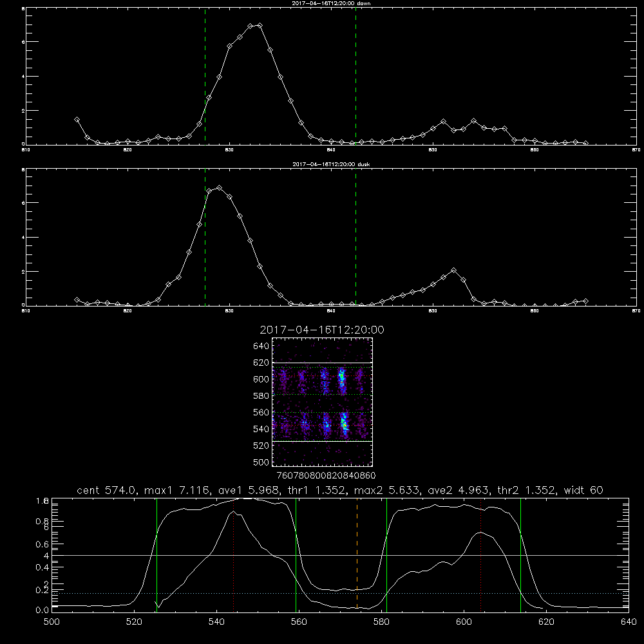Click the spectral image title '2017-04-16T12:20:00'
644x644 pixels.
[322, 330]
